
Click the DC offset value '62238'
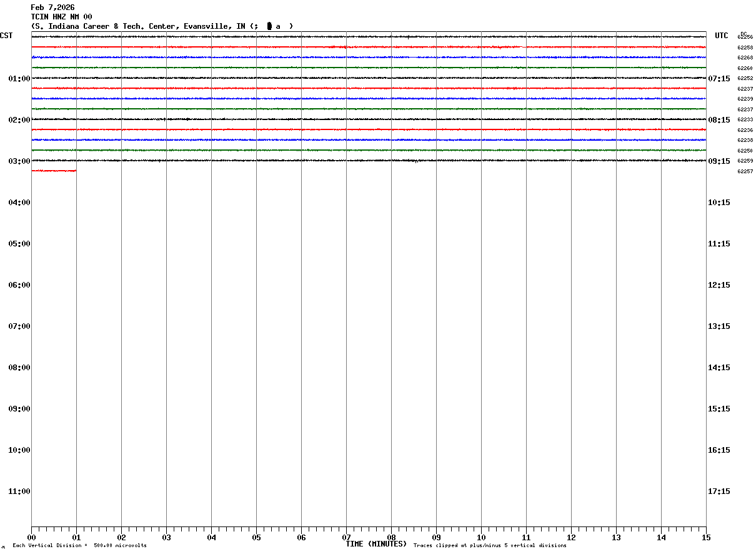[x=745, y=140]
